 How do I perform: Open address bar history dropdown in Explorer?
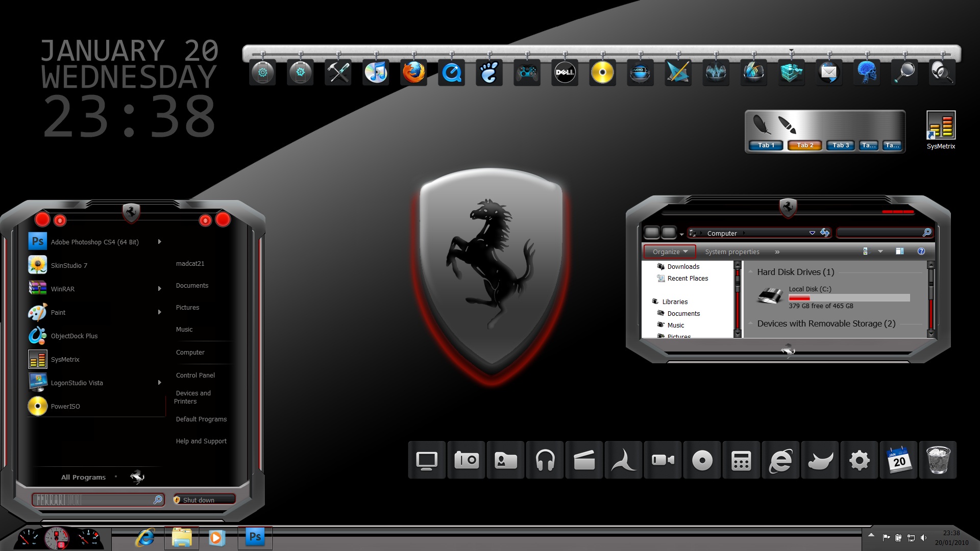coord(812,233)
